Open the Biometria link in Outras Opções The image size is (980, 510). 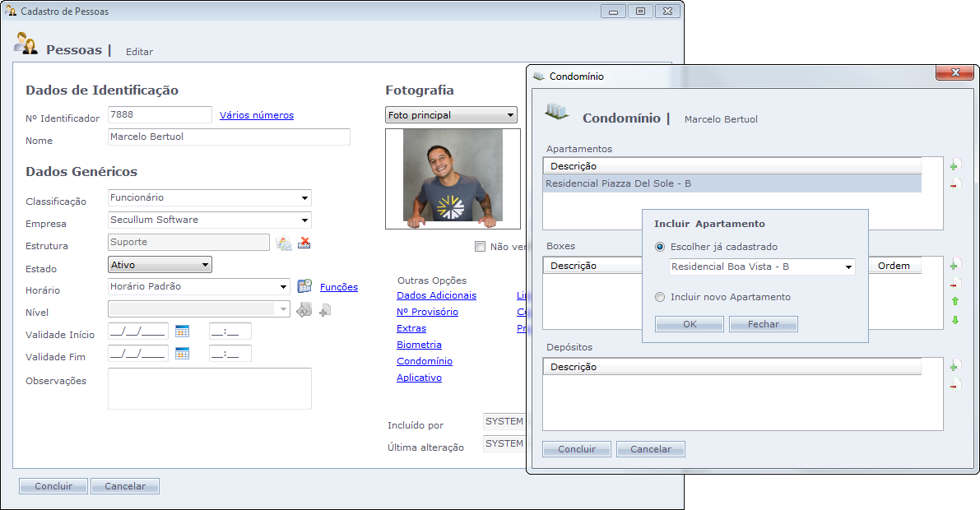[x=419, y=345]
